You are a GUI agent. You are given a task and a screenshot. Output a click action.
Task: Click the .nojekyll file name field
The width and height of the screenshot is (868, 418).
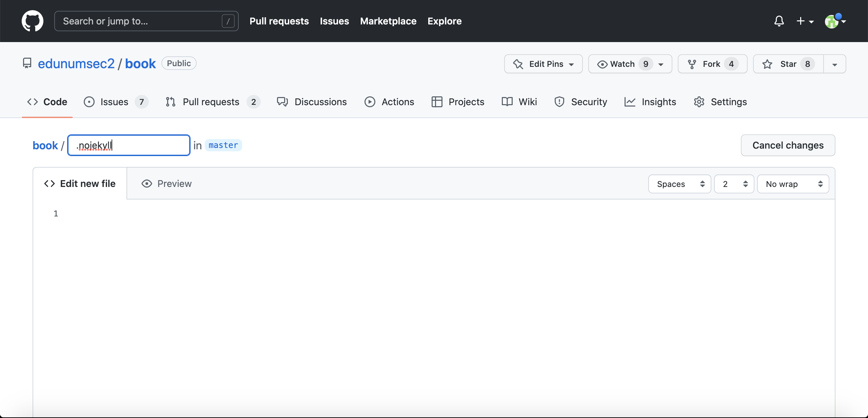point(129,145)
